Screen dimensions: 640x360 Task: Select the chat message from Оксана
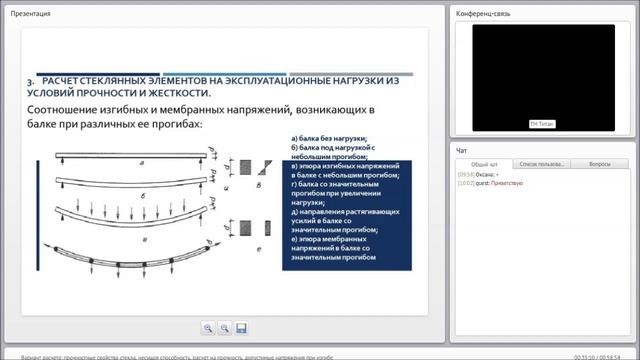[x=478, y=175]
